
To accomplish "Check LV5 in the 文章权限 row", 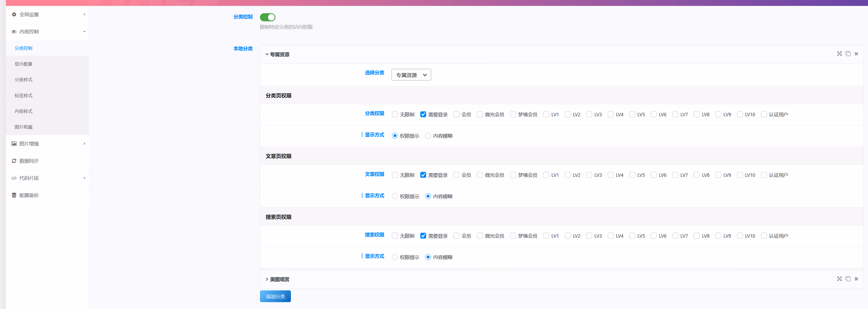I will pos(632,175).
